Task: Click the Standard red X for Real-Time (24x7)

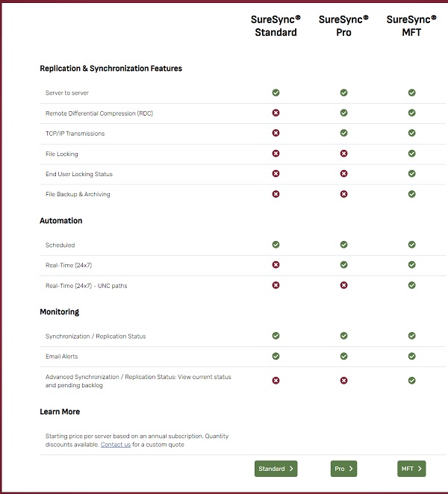Action: (x=276, y=265)
